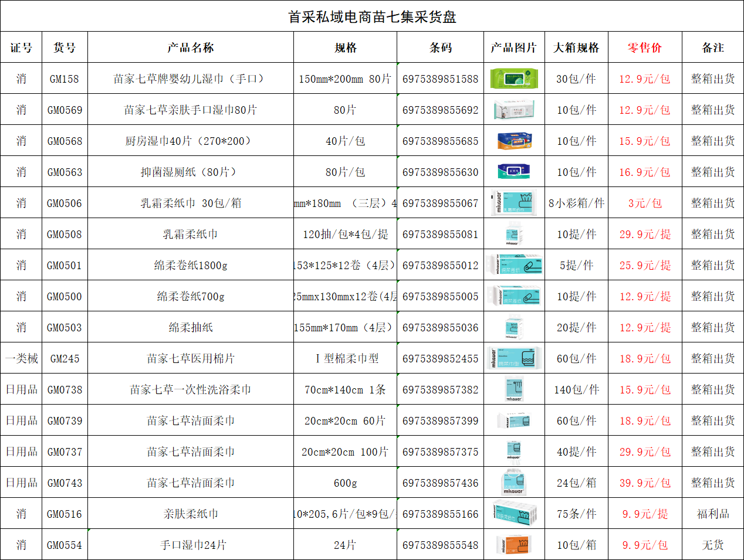The width and height of the screenshot is (744, 560).
Task: Click the 600g spec cell
Action: (x=345, y=483)
